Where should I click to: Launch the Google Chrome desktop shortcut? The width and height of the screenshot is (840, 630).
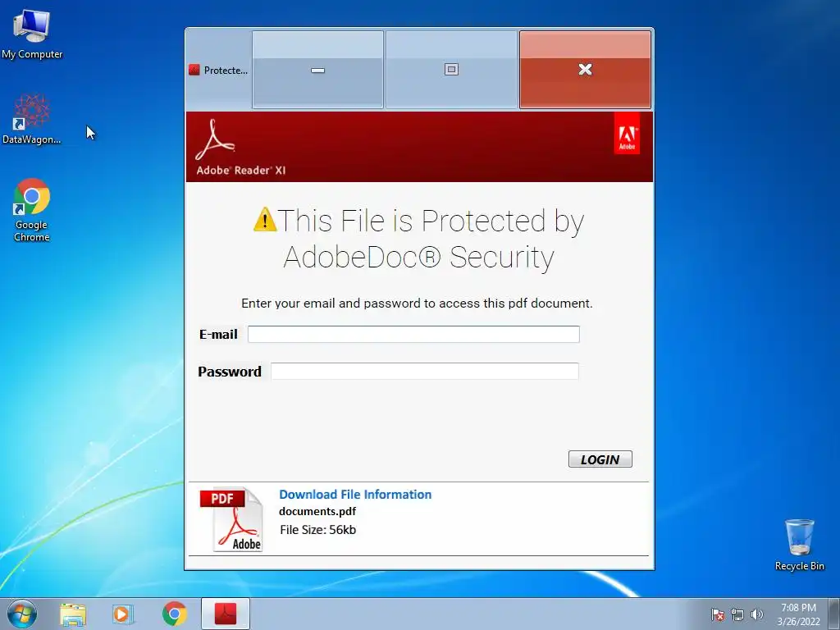pyautogui.click(x=32, y=209)
